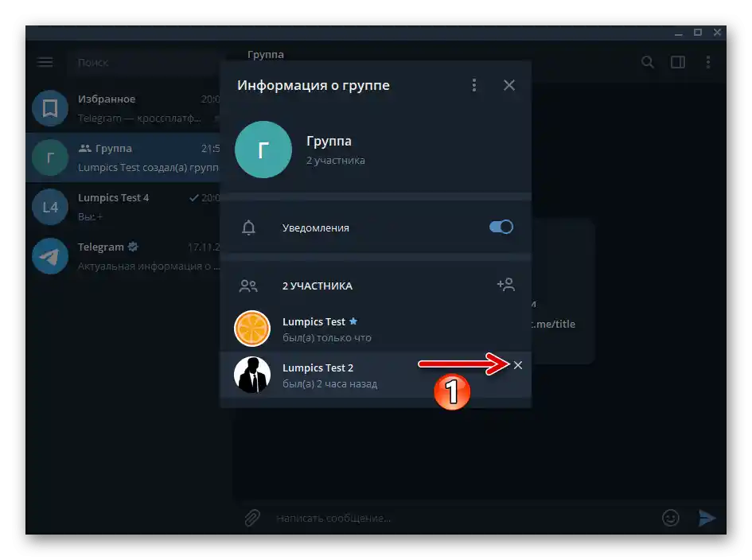This screenshot has height=560, width=752.
Task: Open the three-dot menu in group info dialog
Action: 474,85
